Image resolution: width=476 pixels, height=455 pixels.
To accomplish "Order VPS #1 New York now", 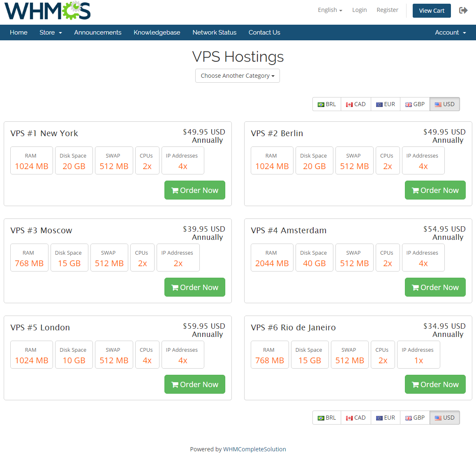I will pyautogui.click(x=195, y=190).
